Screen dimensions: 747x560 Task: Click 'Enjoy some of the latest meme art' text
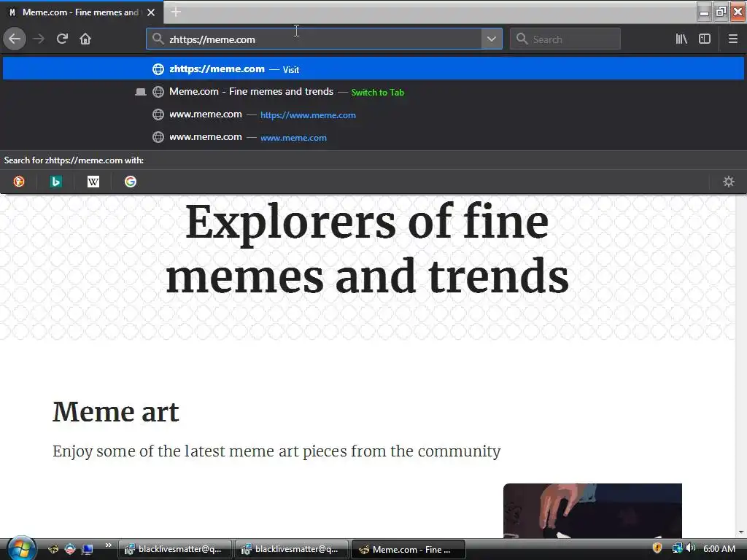(276, 451)
